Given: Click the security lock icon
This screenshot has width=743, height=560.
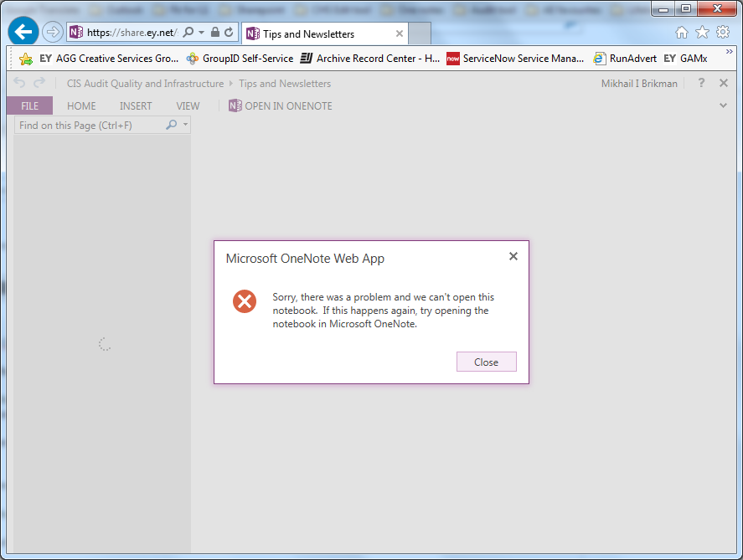Looking at the screenshot, I should (214, 32).
